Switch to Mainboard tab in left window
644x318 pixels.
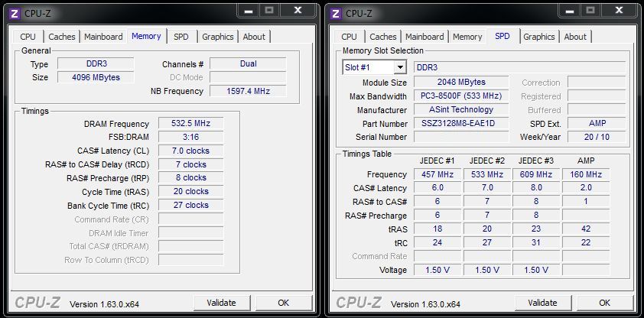point(103,37)
